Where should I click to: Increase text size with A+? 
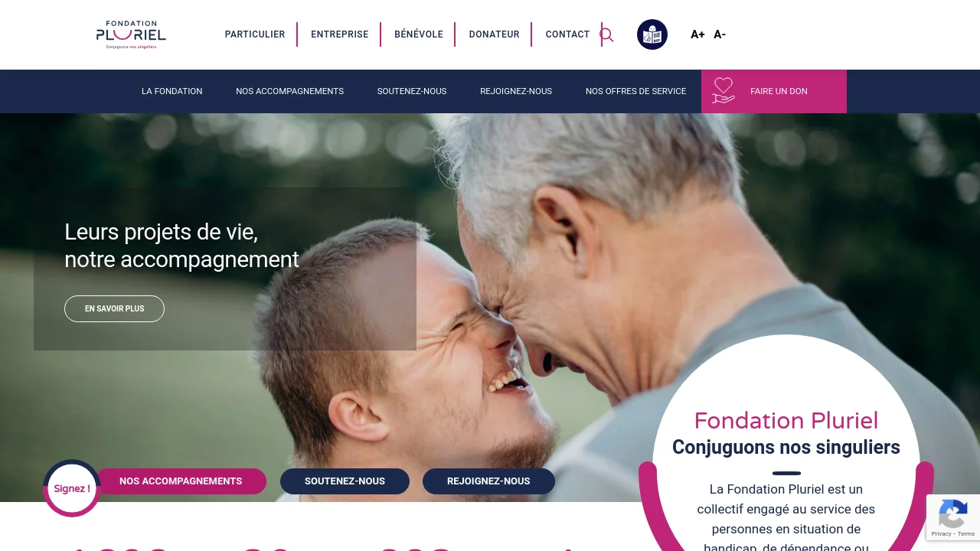click(x=697, y=34)
